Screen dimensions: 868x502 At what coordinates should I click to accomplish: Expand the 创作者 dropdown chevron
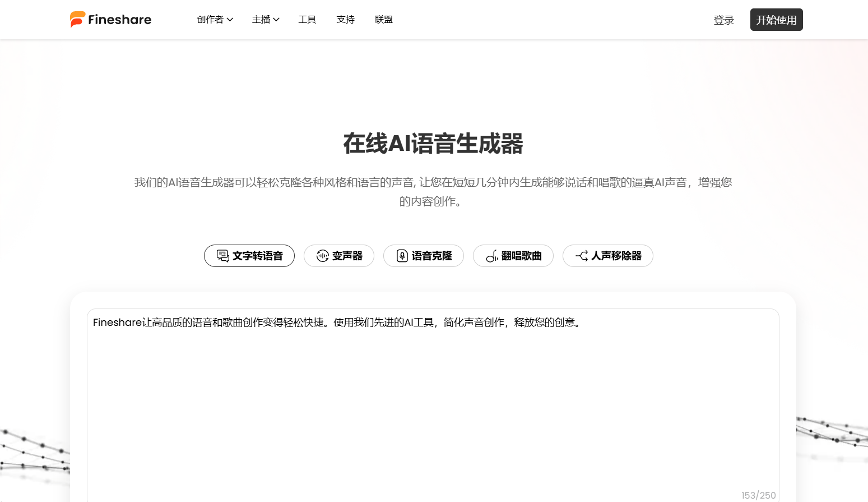coord(230,20)
